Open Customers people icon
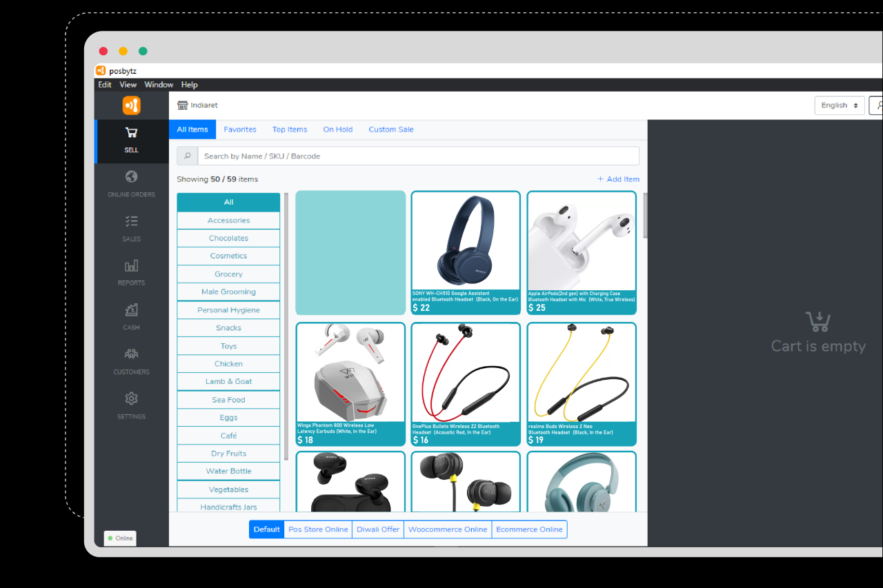The height and width of the screenshot is (588, 883). pyautogui.click(x=131, y=354)
